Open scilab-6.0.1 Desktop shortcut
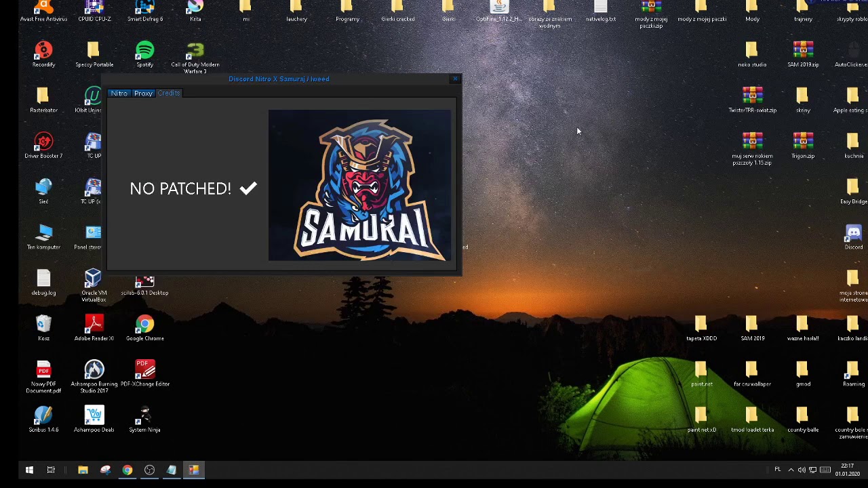 click(x=144, y=285)
